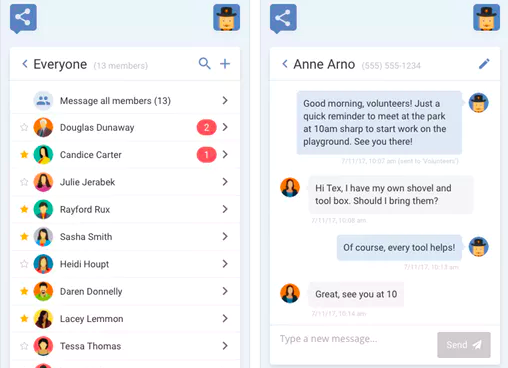Image resolution: width=508 pixels, height=368 pixels.
Task: Click the 'Of course, every tool helps!' bubble
Action: (x=399, y=248)
